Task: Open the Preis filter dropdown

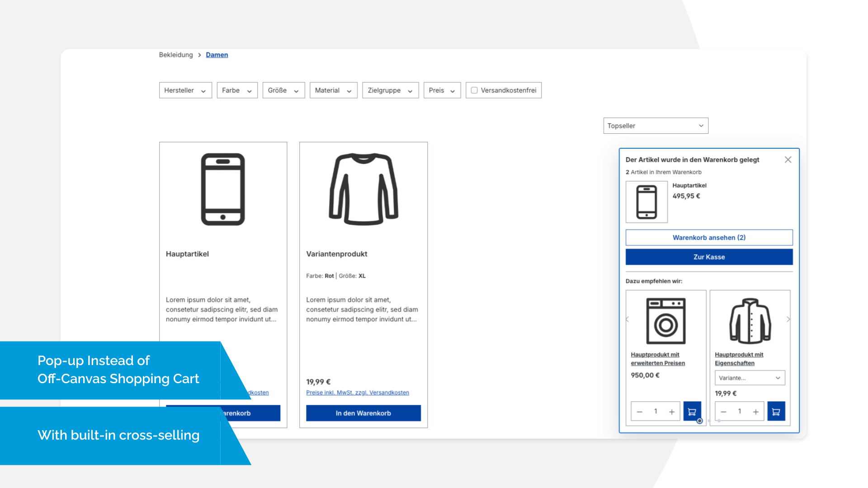Action: (x=442, y=90)
